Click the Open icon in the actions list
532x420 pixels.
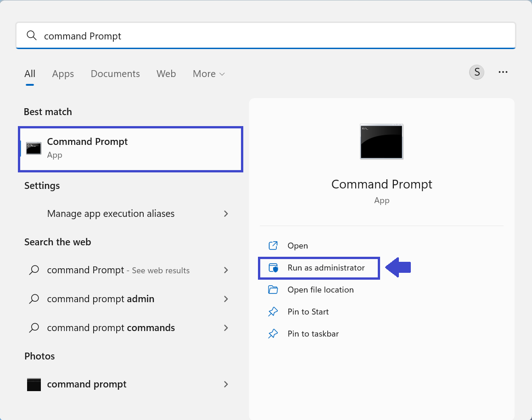(x=273, y=246)
